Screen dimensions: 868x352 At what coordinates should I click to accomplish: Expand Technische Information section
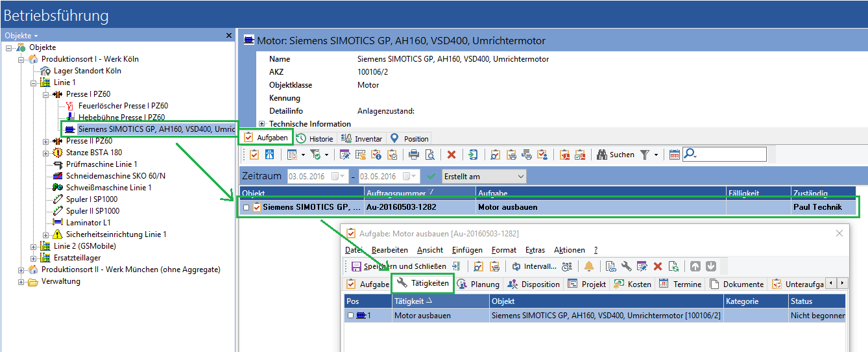pyautogui.click(x=261, y=123)
